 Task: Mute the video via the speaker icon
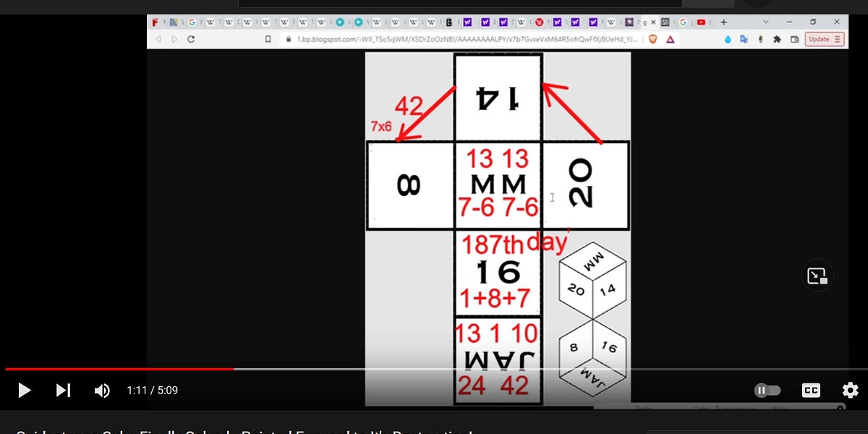tap(102, 391)
